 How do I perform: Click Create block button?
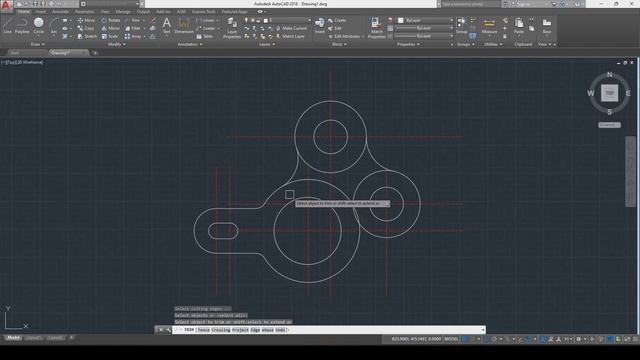(337, 20)
